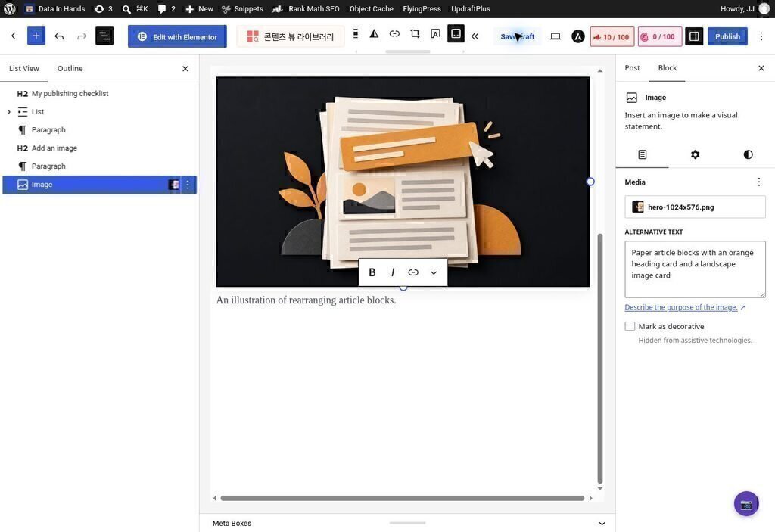The width and height of the screenshot is (775, 532).
Task: Open the content AI score 0 / 100
Action: click(660, 36)
